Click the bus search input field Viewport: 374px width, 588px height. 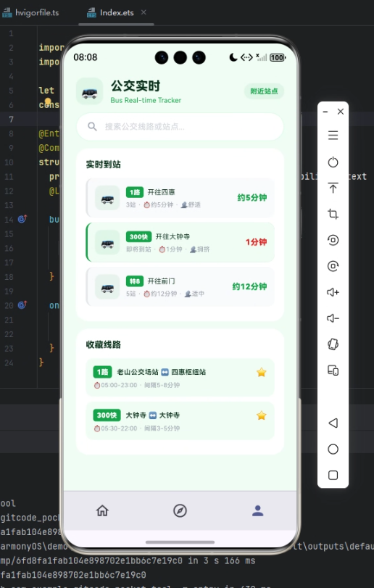click(180, 127)
